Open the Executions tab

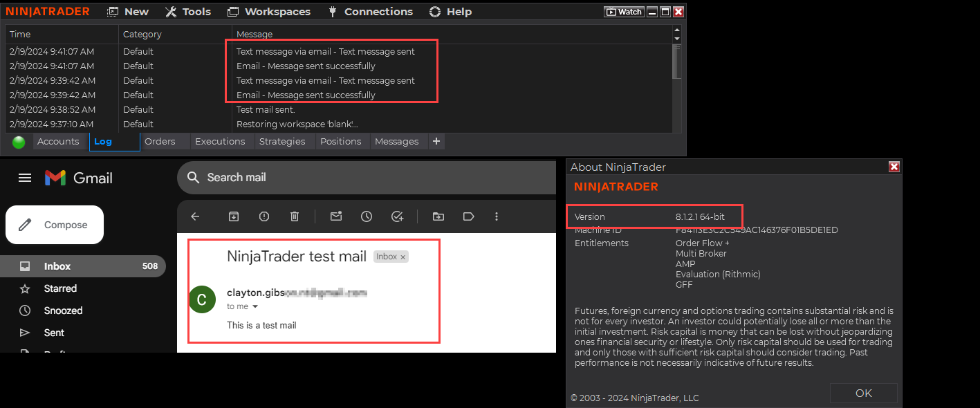point(220,142)
